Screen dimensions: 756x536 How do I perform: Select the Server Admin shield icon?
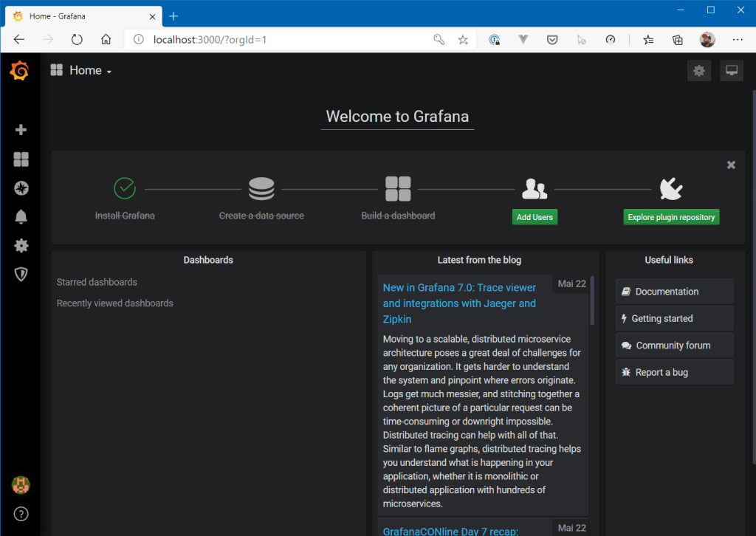pos(21,274)
